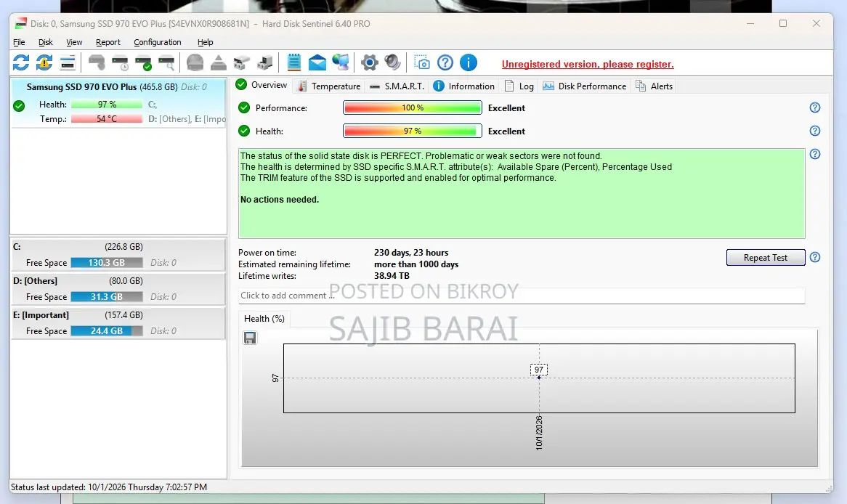Screen dimensions: 847x504
Task: Click the Repeat Test button
Action: coord(766,258)
